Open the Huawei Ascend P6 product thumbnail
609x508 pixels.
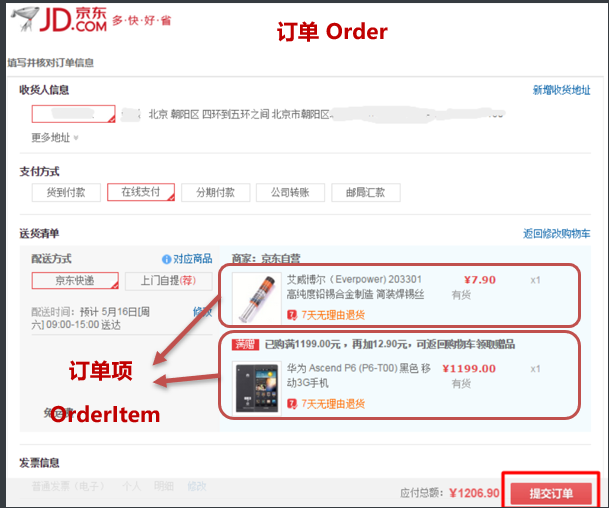pyautogui.click(x=257, y=388)
